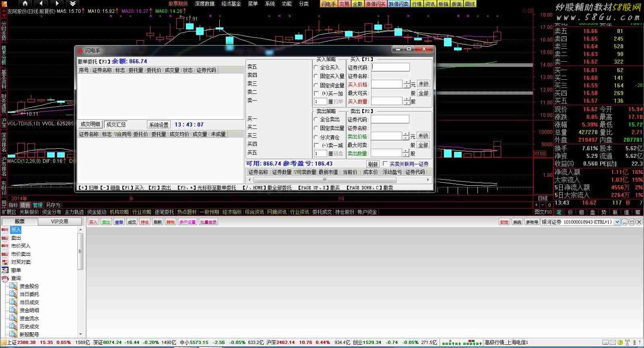Click the trade tree vertical scrollbar thumb

pyautogui.click(x=80, y=251)
